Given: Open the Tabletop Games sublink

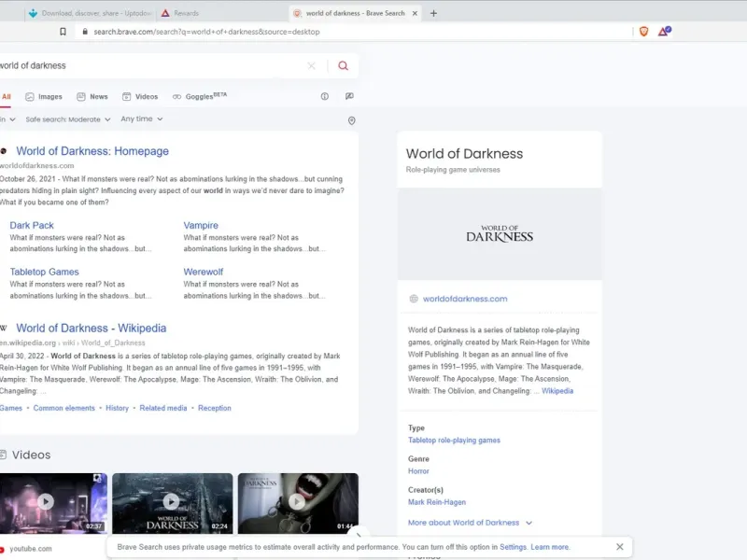Looking at the screenshot, I should [x=44, y=272].
